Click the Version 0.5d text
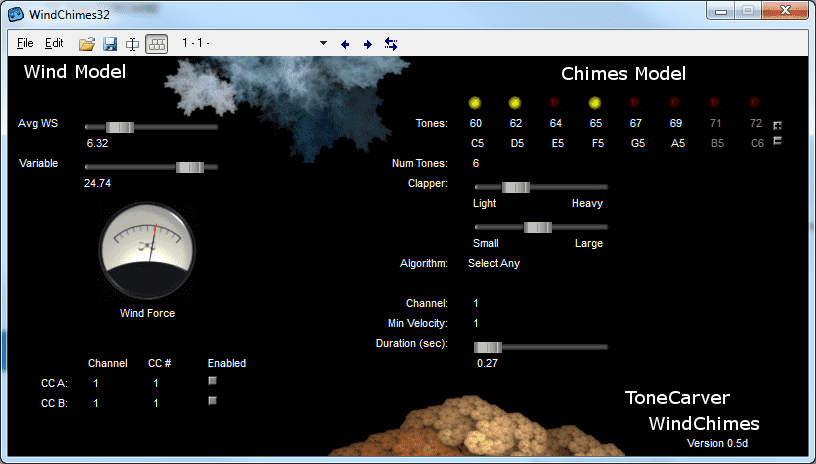The width and height of the screenshot is (816, 464). point(717,443)
